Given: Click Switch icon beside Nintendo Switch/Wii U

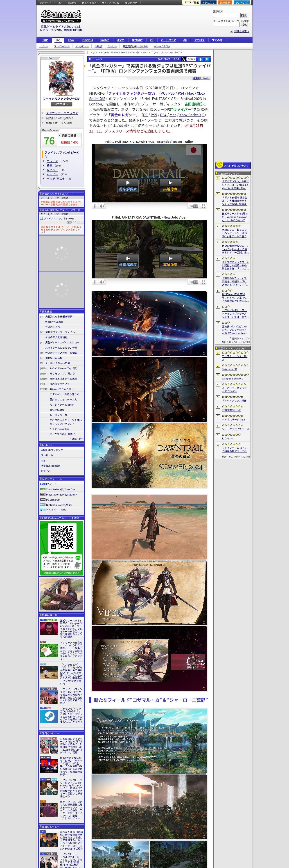Looking at the screenshot, I should (x=43, y=505).
